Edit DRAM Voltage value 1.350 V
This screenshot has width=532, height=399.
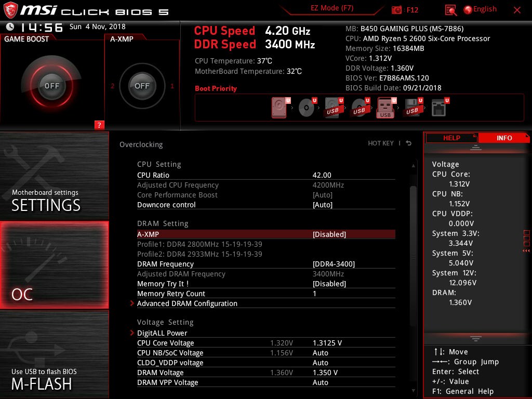[x=325, y=372]
